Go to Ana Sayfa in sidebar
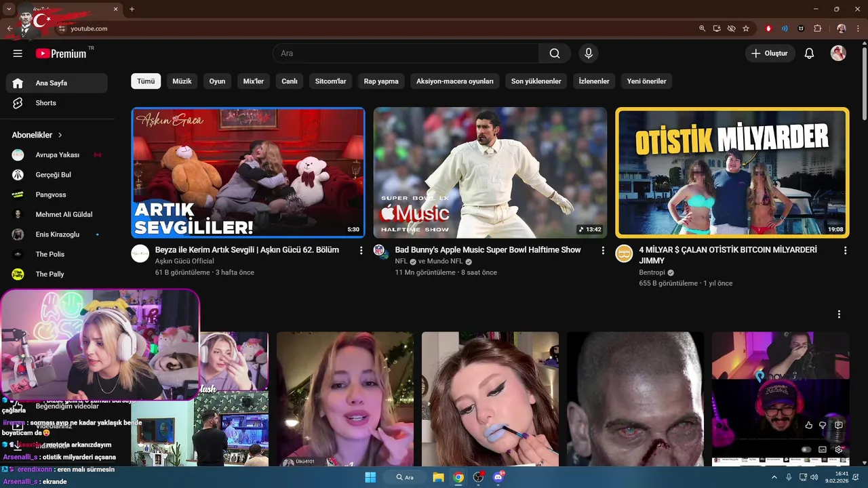 pos(57,83)
